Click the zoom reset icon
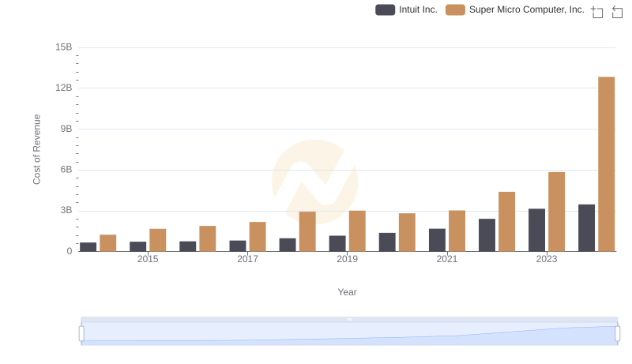 617,12
